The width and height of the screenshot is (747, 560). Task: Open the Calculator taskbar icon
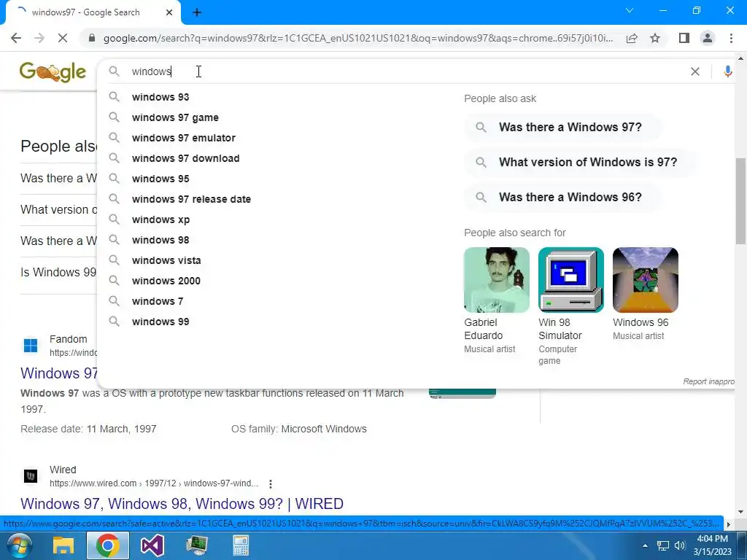241,545
